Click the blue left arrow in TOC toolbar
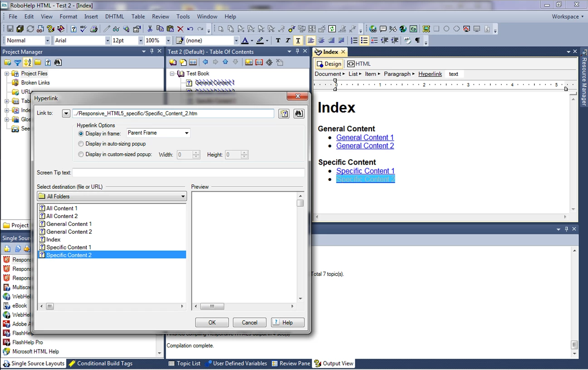Image resolution: width=588 pixels, height=370 pixels. point(205,63)
